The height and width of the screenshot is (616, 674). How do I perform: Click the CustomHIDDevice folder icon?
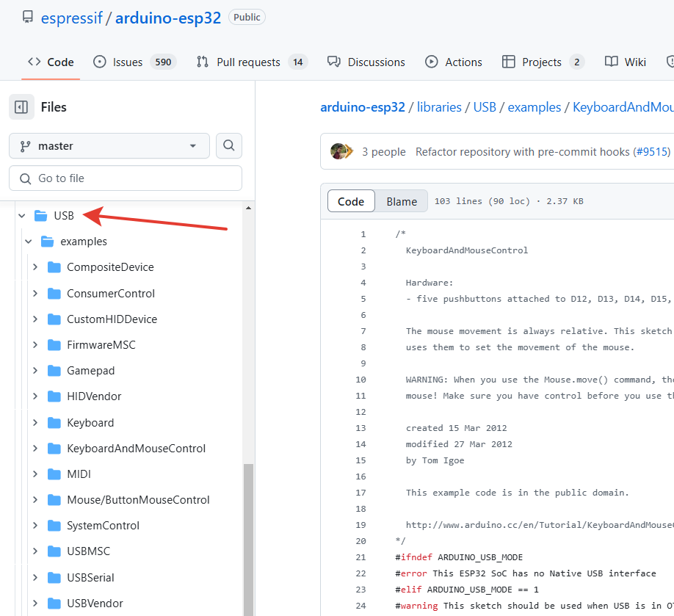pos(54,319)
